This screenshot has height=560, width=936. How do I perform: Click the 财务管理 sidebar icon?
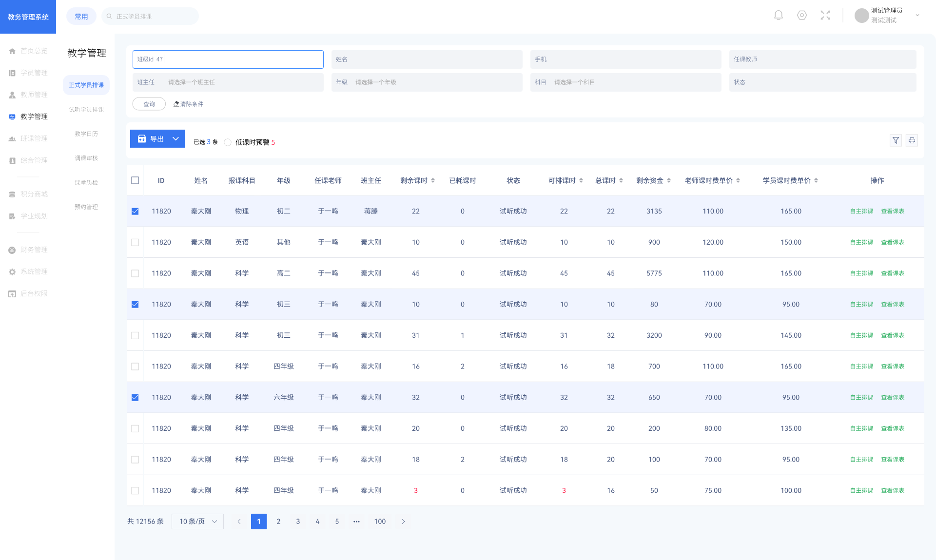coord(12,250)
